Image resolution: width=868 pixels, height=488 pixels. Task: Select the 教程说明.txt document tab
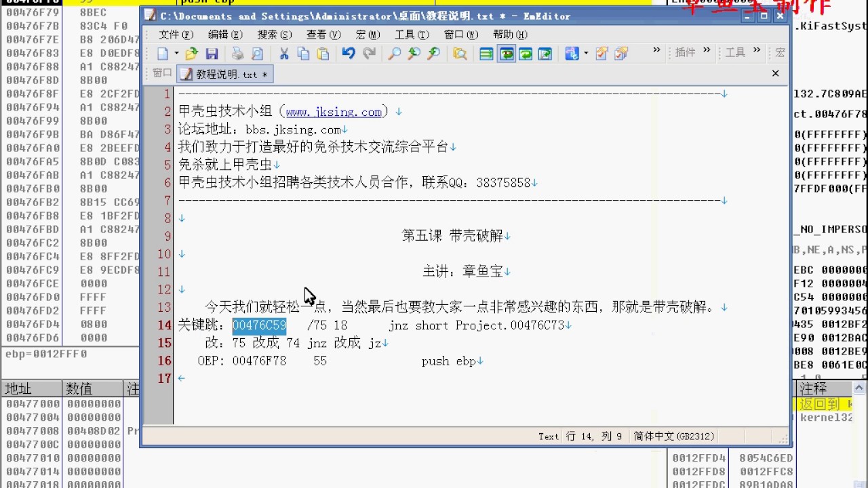tap(224, 75)
